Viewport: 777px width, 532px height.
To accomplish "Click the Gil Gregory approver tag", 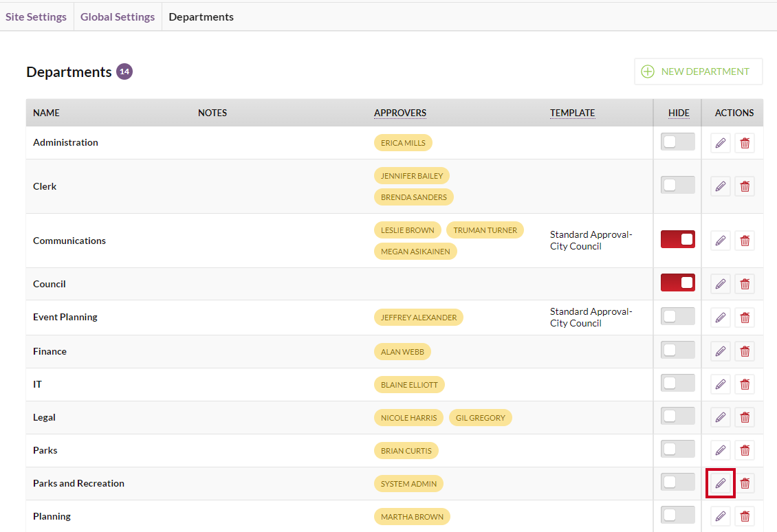I will (x=480, y=418).
